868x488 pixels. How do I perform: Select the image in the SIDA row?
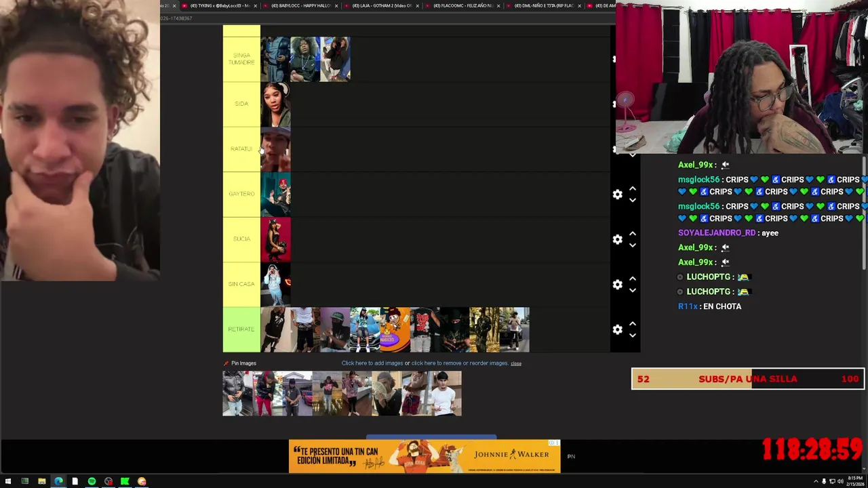coord(276,104)
